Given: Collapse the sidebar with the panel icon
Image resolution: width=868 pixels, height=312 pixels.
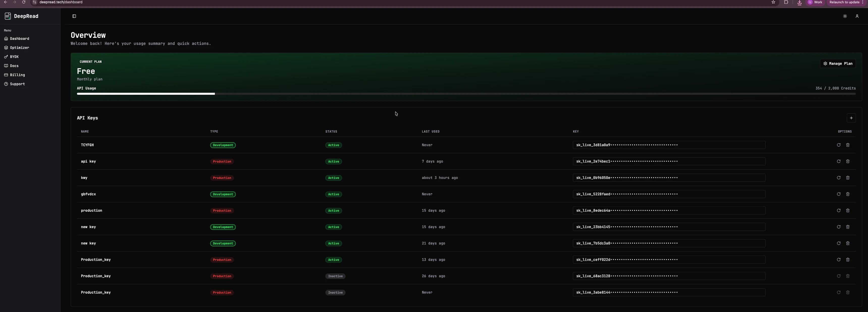Looking at the screenshot, I should 74,16.
